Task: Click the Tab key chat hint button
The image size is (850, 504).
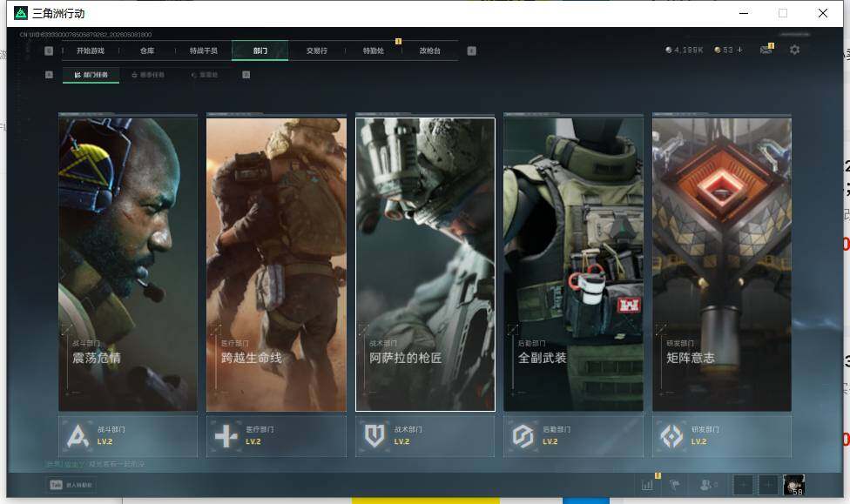Action: tap(71, 485)
